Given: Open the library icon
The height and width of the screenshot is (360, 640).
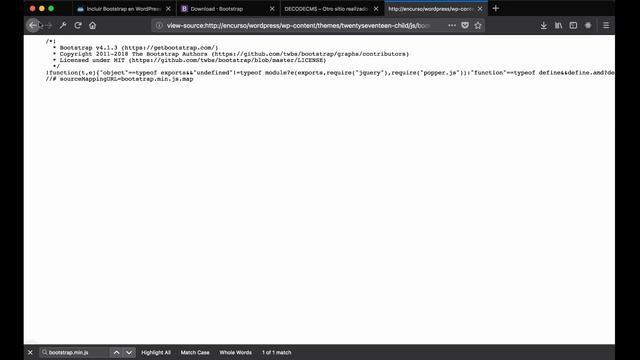Looking at the screenshot, I should pyautogui.click(x=558, y=25).
